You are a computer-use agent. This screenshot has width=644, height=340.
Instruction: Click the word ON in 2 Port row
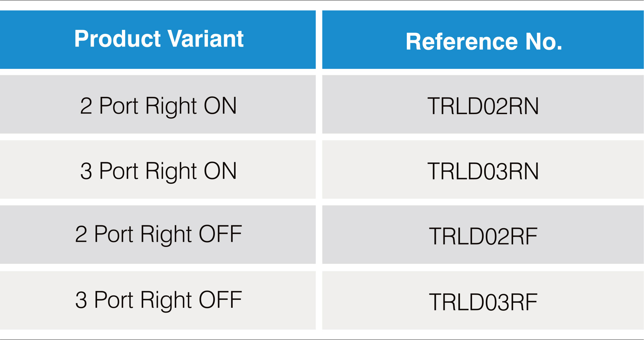[220, 106]
